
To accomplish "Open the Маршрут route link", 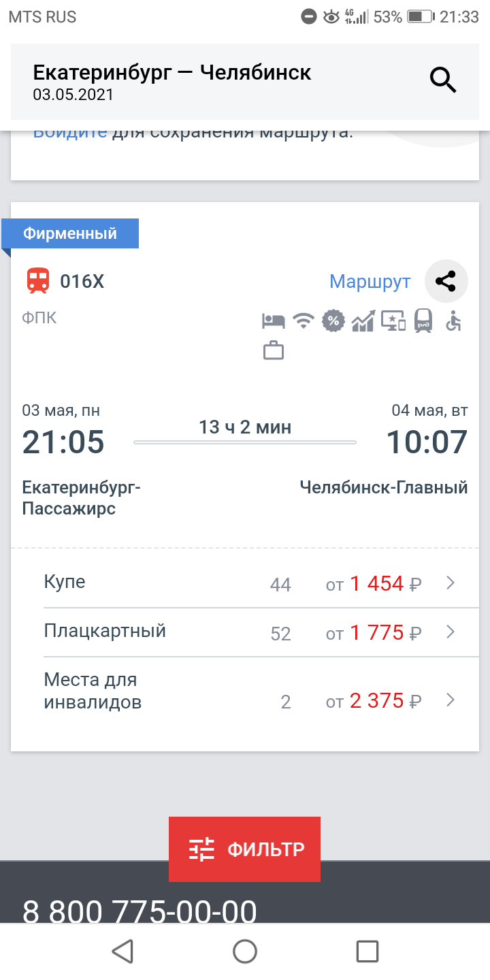I will pos(370,281).
